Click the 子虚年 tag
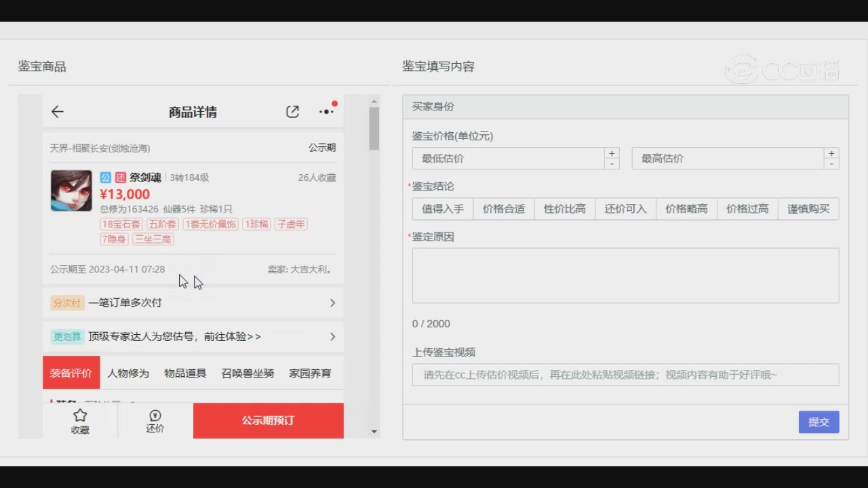This screenshot has width=868, height=488. [291, 224]
